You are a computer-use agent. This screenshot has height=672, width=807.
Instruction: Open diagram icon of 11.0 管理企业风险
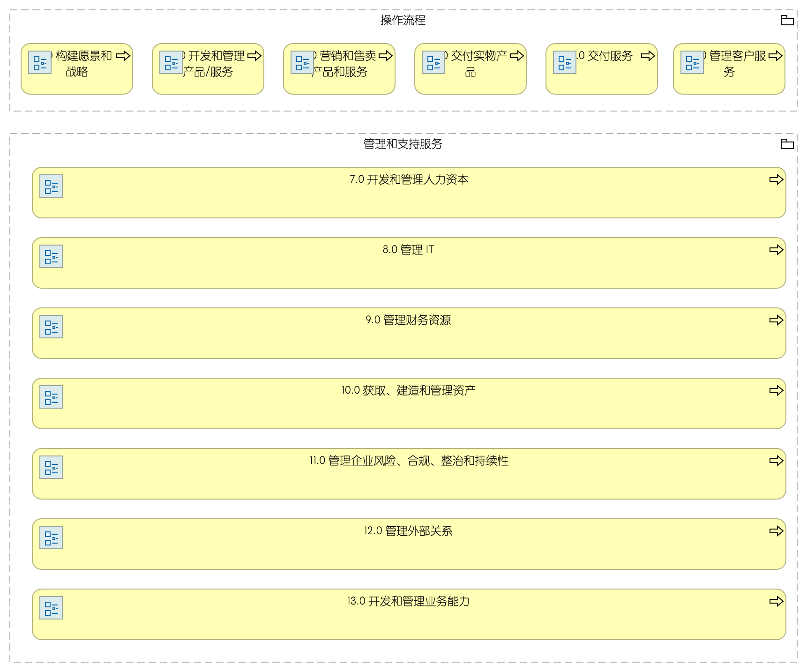click(51, 467)
